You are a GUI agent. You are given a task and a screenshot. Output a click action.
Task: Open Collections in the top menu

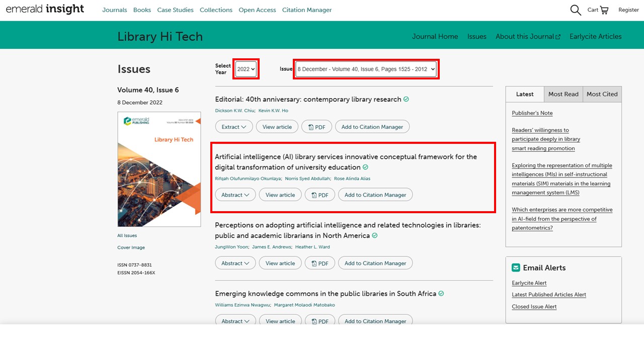coord(216,10)
